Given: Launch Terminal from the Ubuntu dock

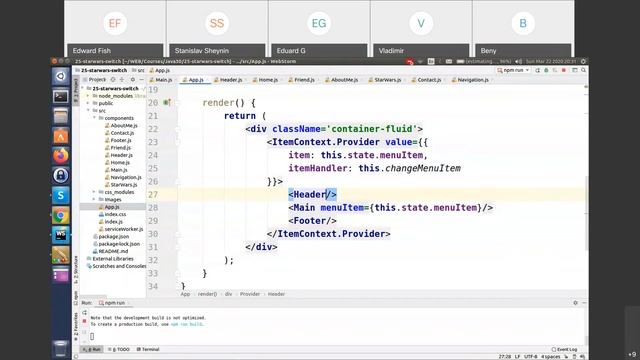Looking at the screenshot, I should click(x=61, y=96).
